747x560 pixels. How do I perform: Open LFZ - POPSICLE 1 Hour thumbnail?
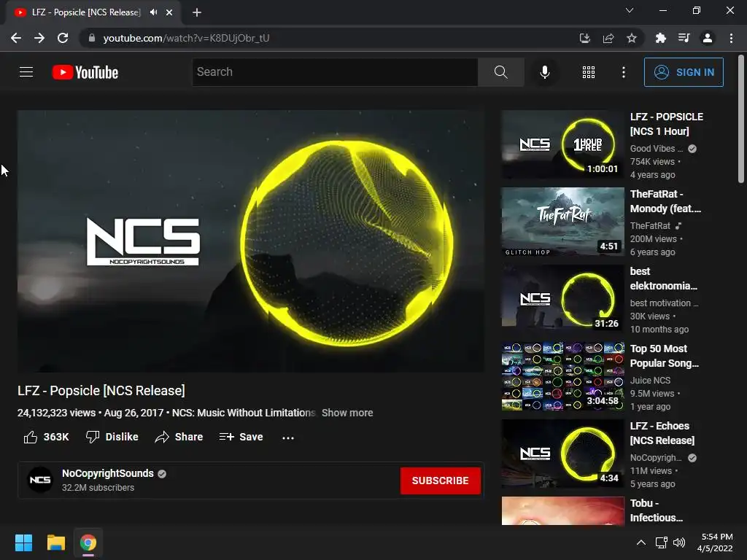[x=562, y=144]
